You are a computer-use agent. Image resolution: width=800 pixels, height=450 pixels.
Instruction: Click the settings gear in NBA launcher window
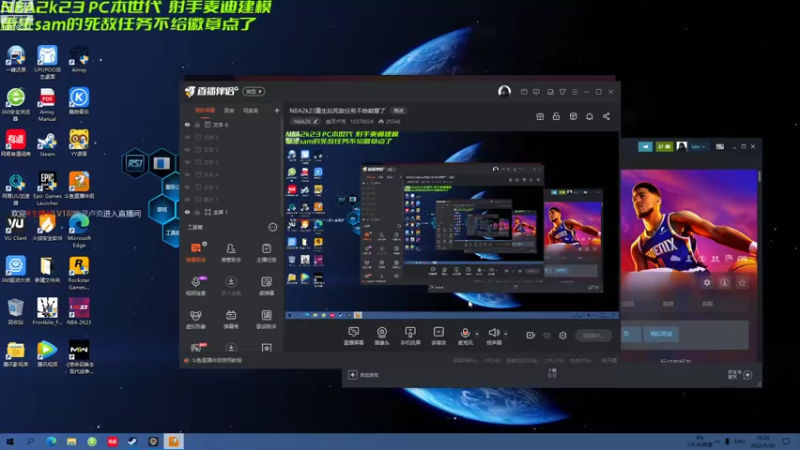(707, 282)
